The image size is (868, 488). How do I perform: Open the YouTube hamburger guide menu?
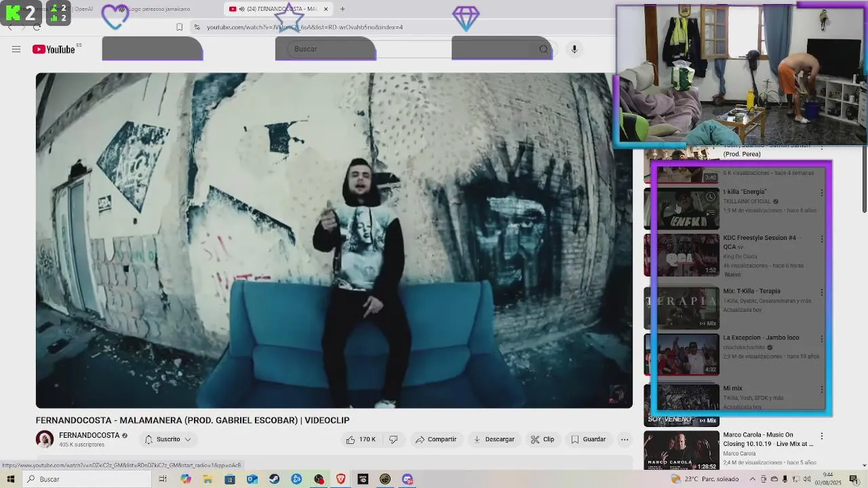pos(16,49)
